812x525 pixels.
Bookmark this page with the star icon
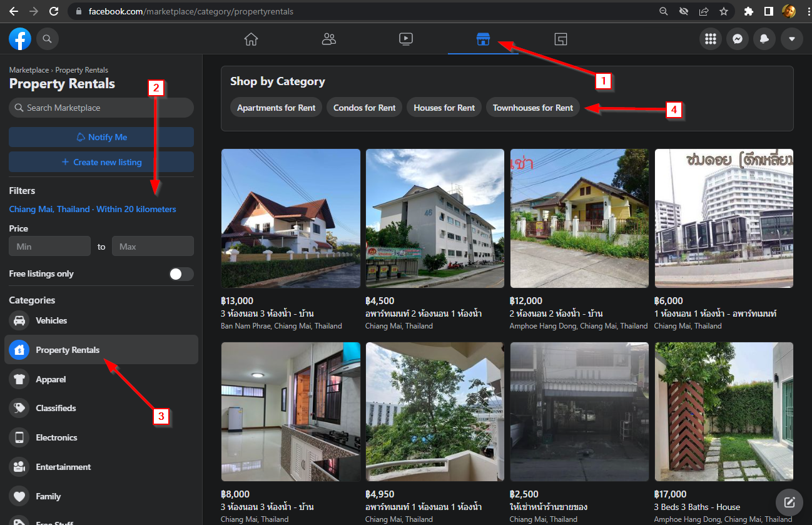(724, 11)
